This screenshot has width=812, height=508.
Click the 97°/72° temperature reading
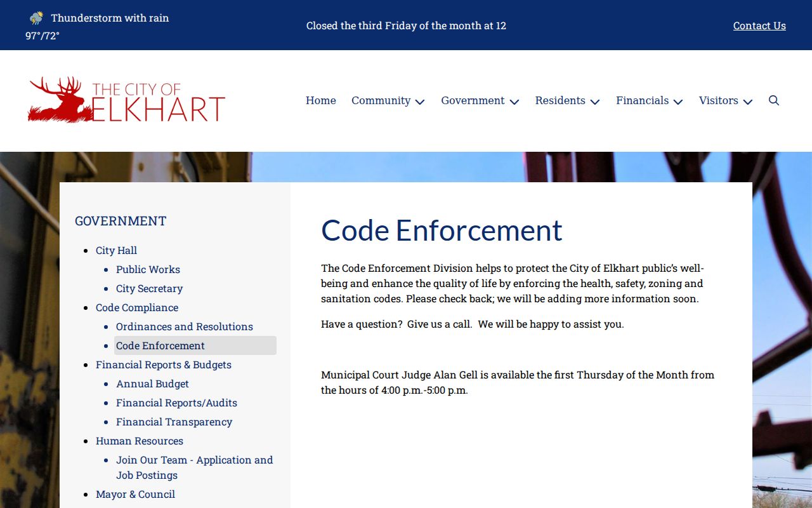[x=43, y=36]
